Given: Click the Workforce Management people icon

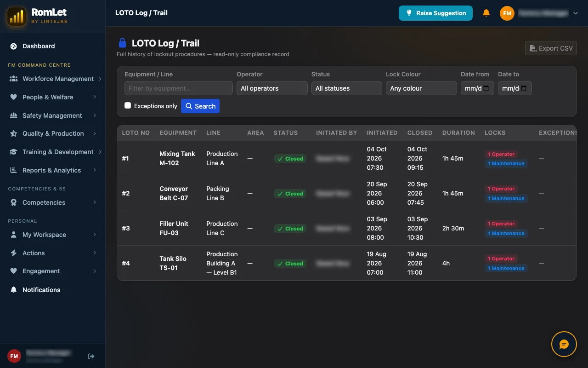Looking at the screenshot, I should coord(13,79).
